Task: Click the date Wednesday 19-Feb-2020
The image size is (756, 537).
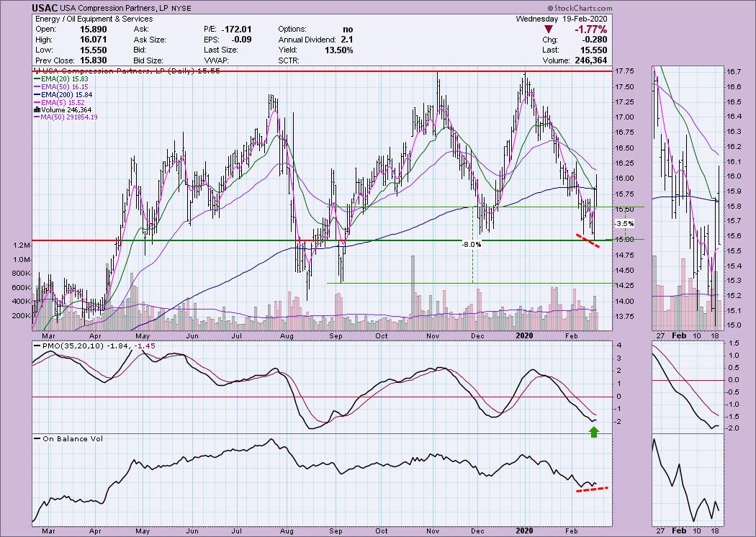Action: [x=561, y=19]
